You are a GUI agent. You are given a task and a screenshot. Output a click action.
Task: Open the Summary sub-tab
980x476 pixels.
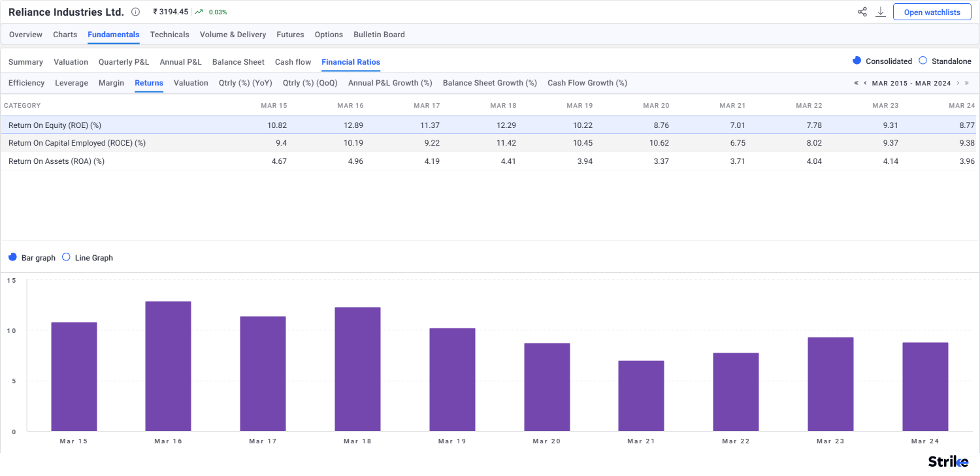coord(25,62)
